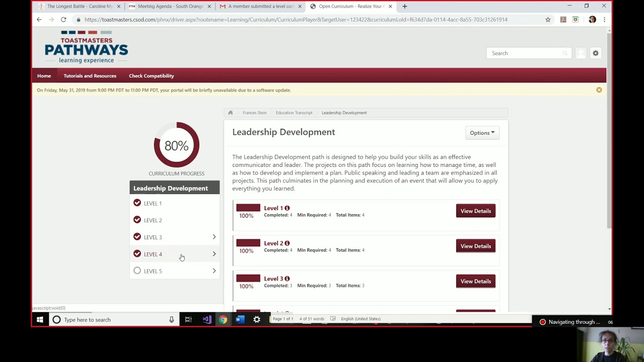The height and width of the screenshot is (362, 644).
Task: Go to breadcrumb home icon
Action: (230, 113)
